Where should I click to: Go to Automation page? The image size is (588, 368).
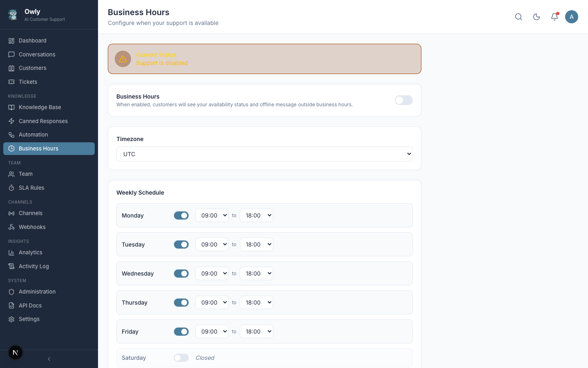click(49, 135)
